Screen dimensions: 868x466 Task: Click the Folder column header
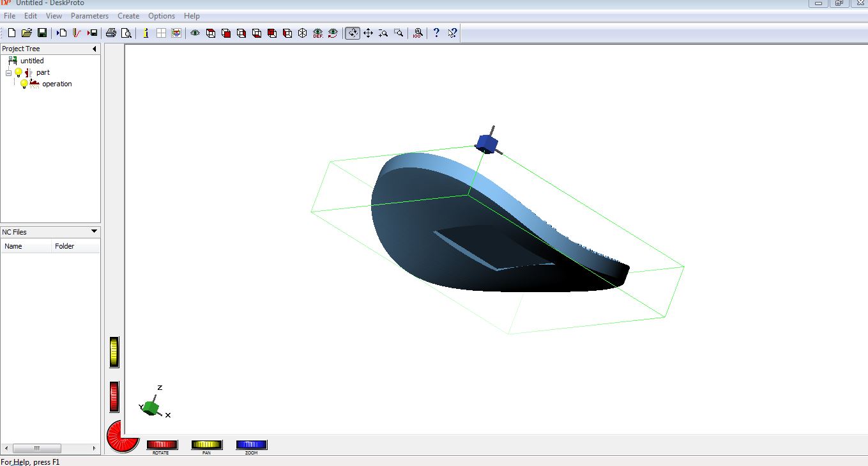tap(65, 246)
